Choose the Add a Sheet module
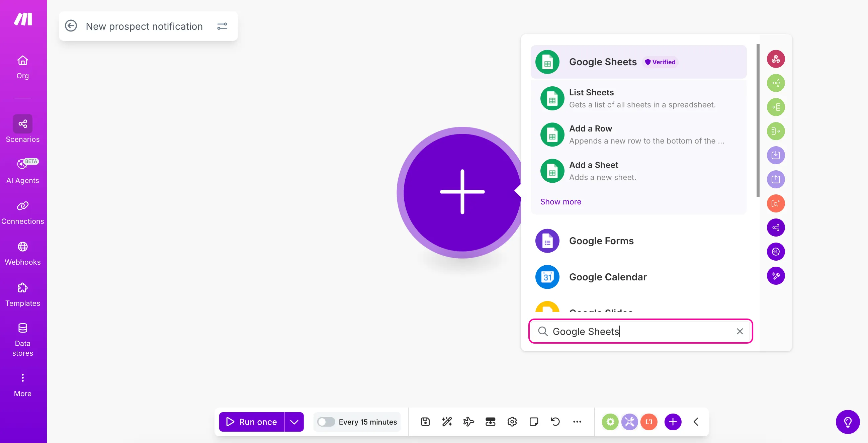Screen dimensions: 868x443 point(638,171)
